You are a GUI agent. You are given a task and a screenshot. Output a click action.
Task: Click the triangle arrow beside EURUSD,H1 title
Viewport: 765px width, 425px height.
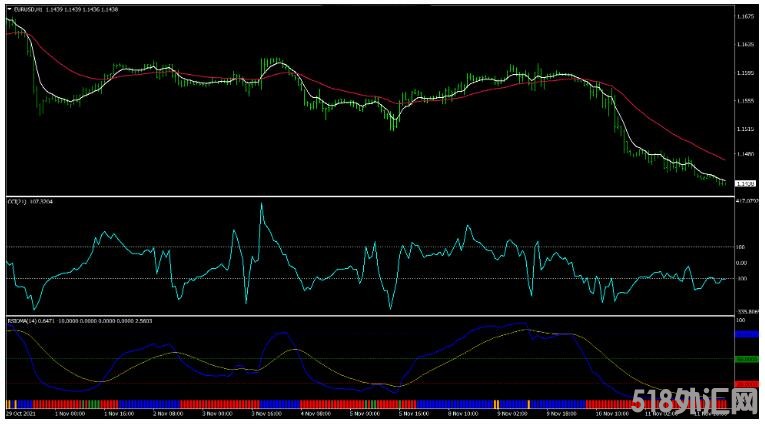pos(10,9)
